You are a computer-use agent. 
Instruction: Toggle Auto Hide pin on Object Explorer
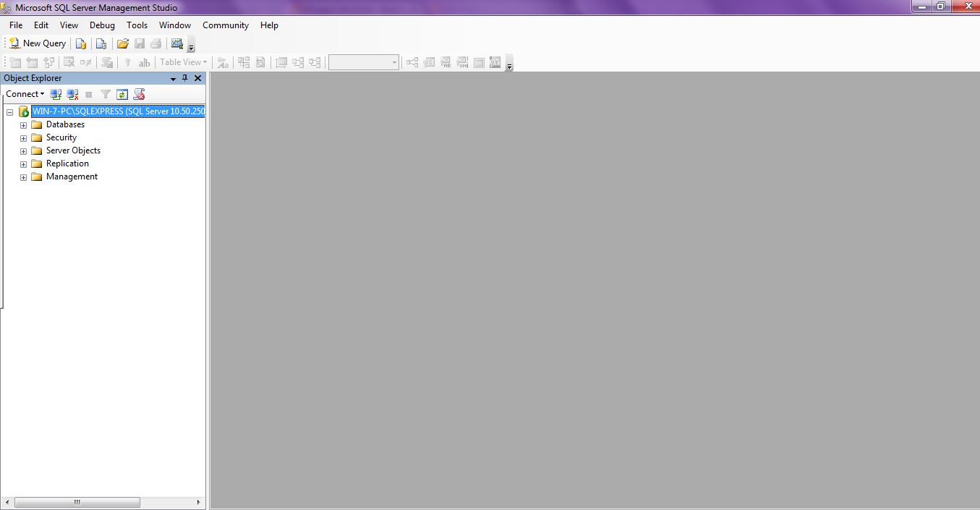pos(185,78)
